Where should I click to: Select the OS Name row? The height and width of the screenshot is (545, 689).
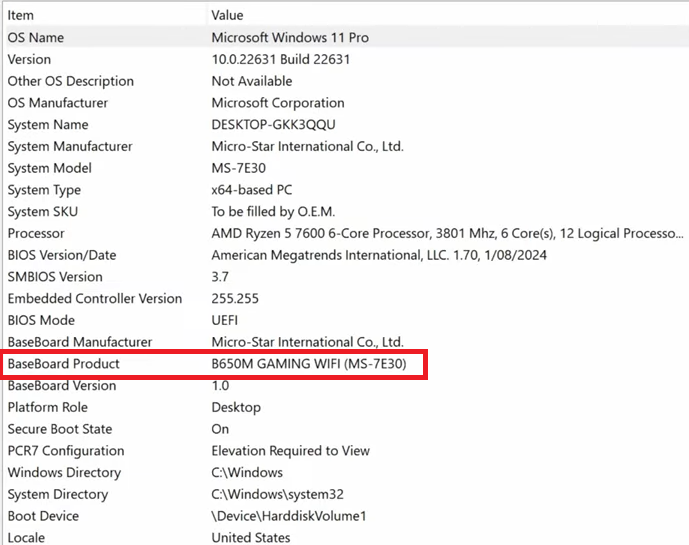coord(36,37)
